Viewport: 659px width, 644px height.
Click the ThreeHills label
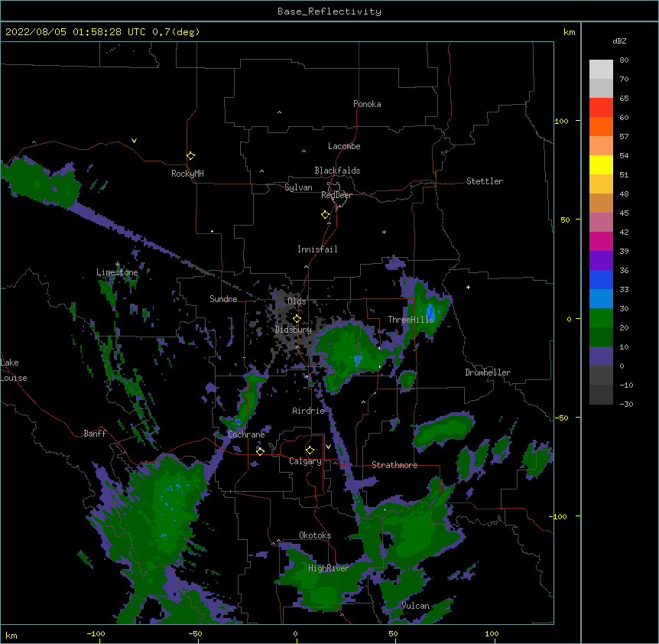411,320
